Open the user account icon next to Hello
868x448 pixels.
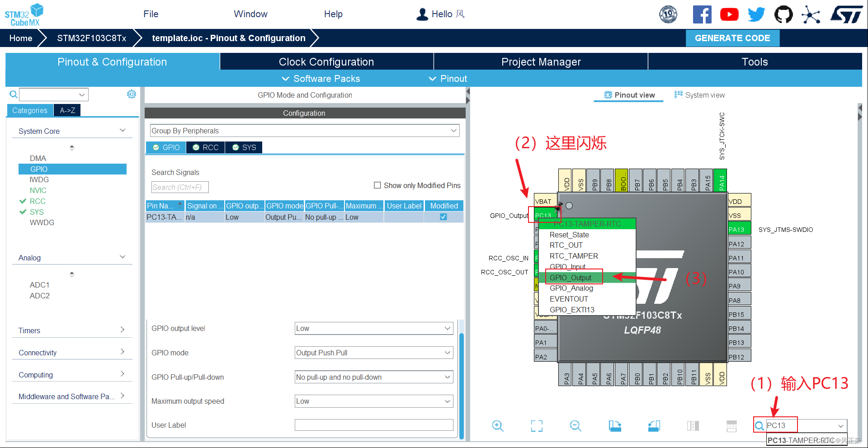pos(422,14)
